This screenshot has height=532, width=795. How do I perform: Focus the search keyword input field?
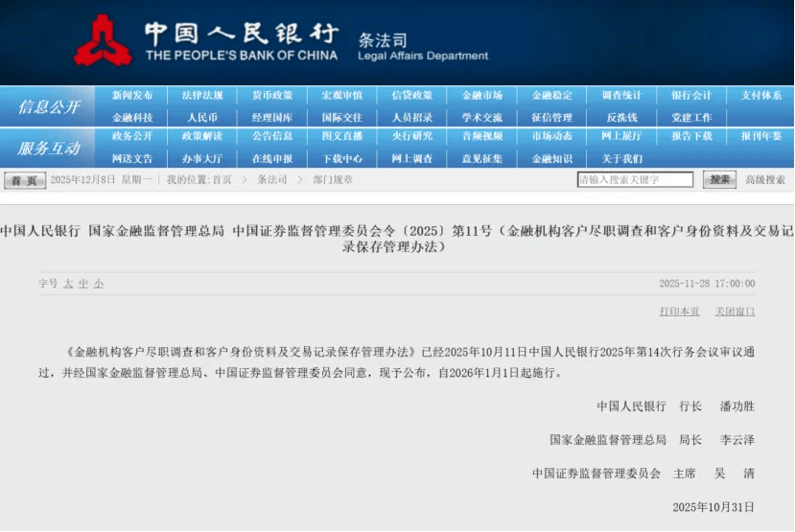pyautogui.click(x=635, y=179)
